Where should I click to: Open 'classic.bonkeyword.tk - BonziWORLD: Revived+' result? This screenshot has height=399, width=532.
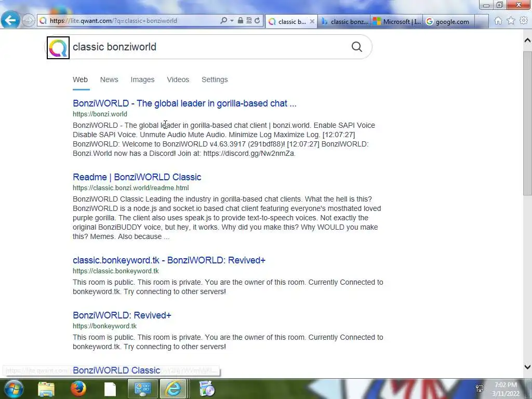click(x=169, y=260)
